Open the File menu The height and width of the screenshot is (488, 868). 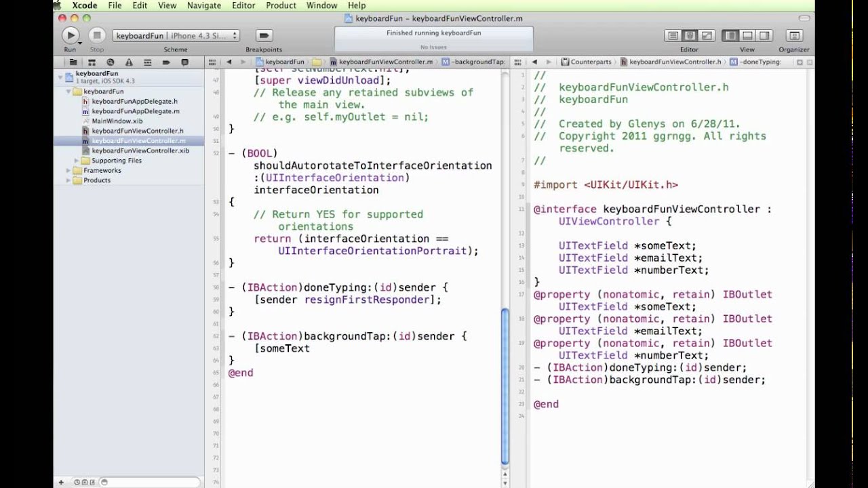coord(115,5)
